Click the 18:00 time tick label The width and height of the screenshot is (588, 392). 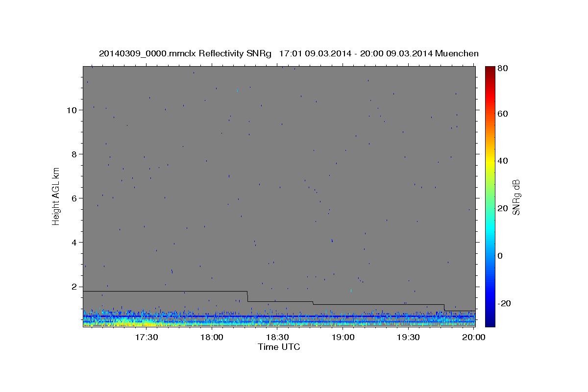coord(212,337)
